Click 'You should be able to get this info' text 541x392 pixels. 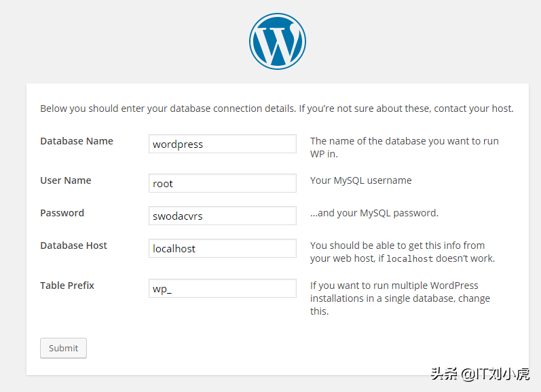403,252
